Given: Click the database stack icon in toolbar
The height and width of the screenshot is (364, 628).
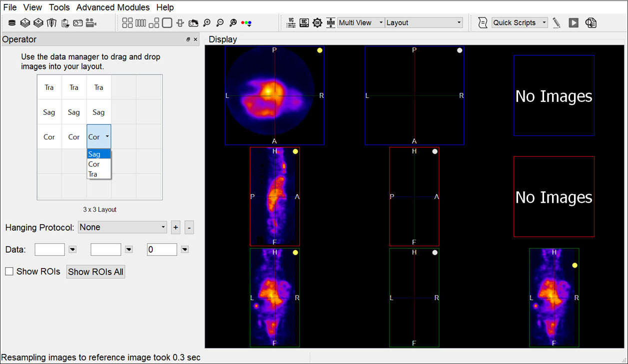Looking at the screenshot, I should pos(12,23).
